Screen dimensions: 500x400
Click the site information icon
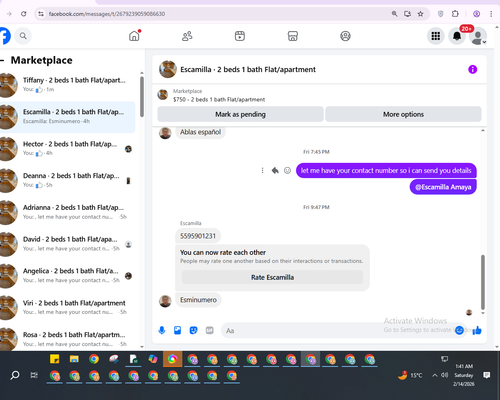(x=41, y=14)
